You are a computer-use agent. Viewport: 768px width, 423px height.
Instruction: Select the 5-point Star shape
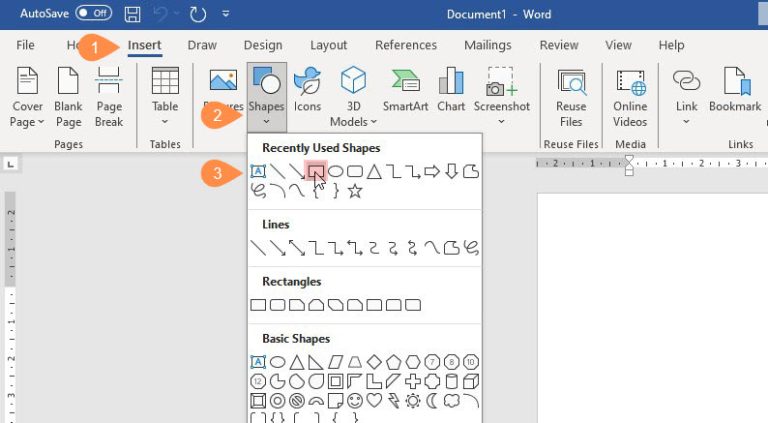pyautogui.click(x=355, y=191)
